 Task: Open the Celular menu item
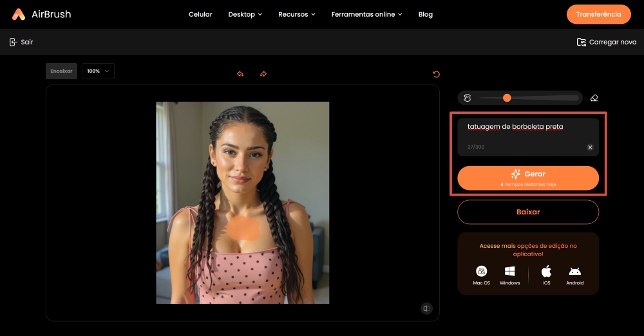[x=200, y=14]
